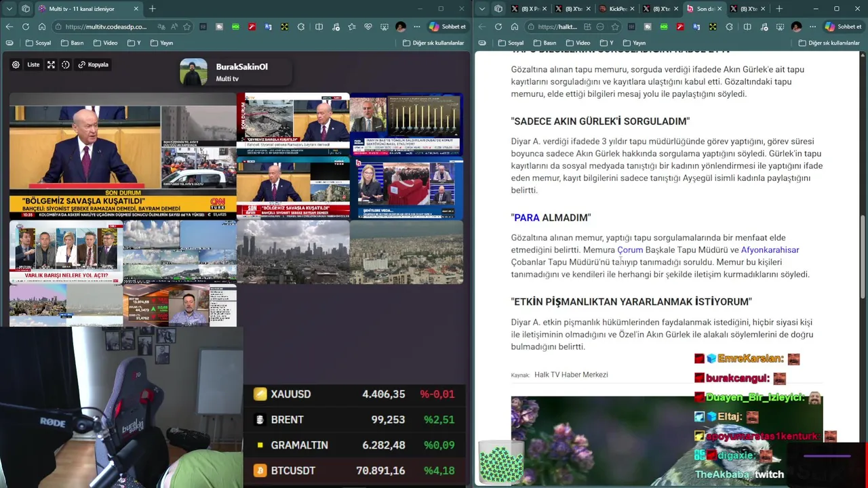Expand Yayın bookmarks folder in Multi tv window
The width and height of the screenshot is (868, 488).
coord(161,43)
